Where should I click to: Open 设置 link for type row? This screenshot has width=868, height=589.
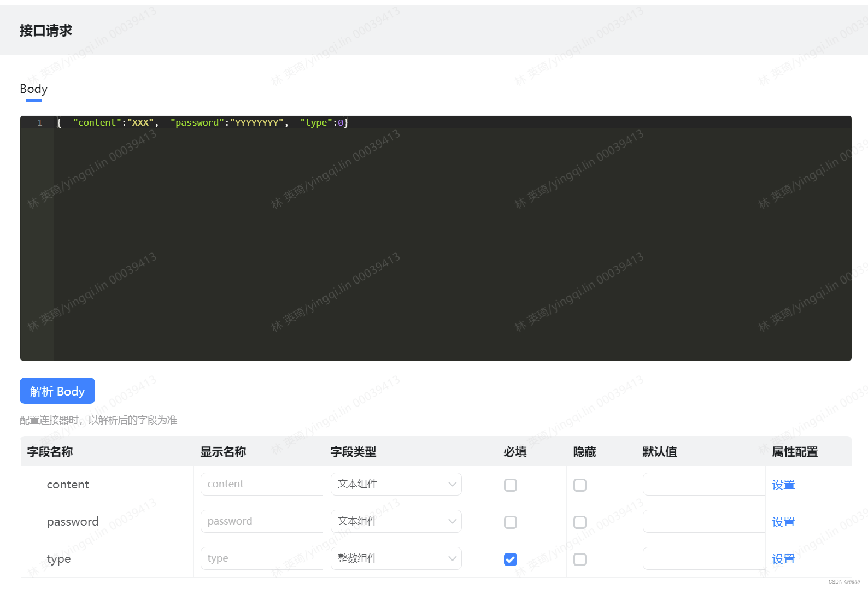783,559
